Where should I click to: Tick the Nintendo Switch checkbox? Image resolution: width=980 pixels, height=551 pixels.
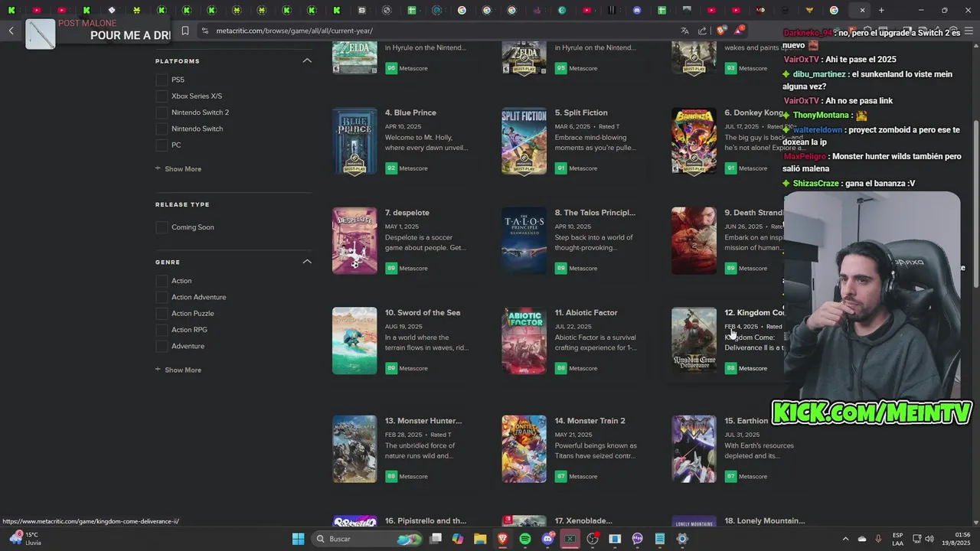point(162,129)
